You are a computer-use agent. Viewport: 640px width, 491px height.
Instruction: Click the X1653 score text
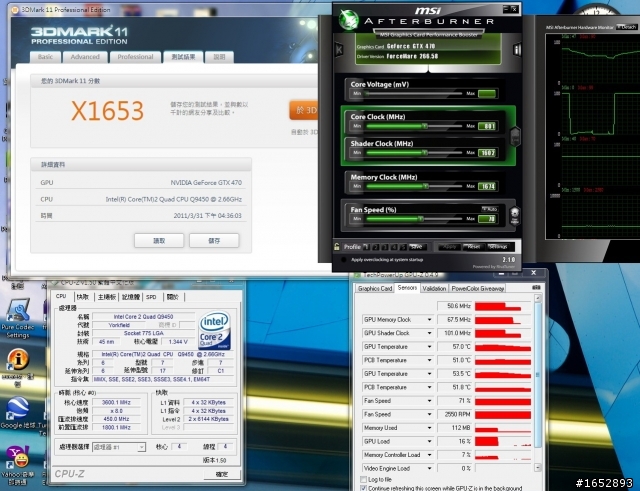(x=107, y=111)
